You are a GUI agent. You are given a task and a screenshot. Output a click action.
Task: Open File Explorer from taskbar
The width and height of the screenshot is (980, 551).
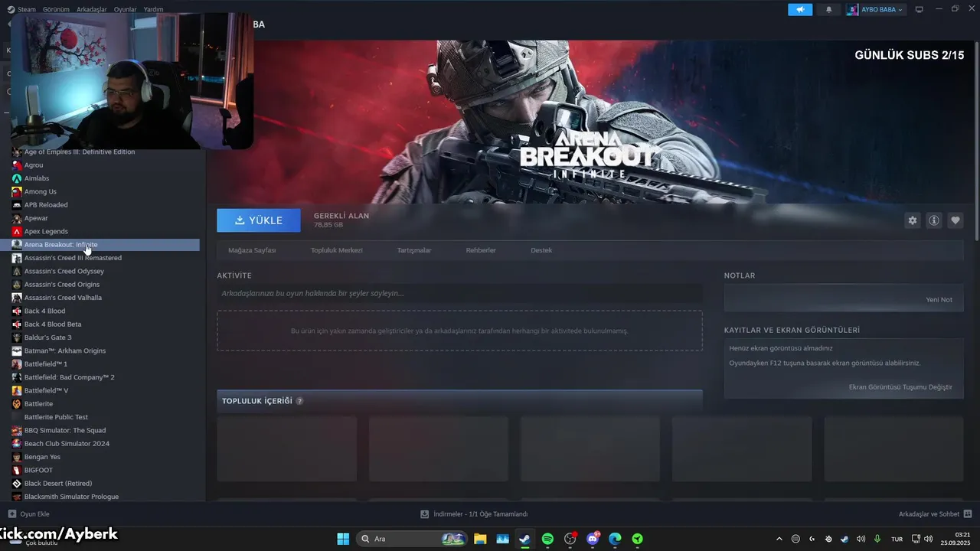coord(480,539)
